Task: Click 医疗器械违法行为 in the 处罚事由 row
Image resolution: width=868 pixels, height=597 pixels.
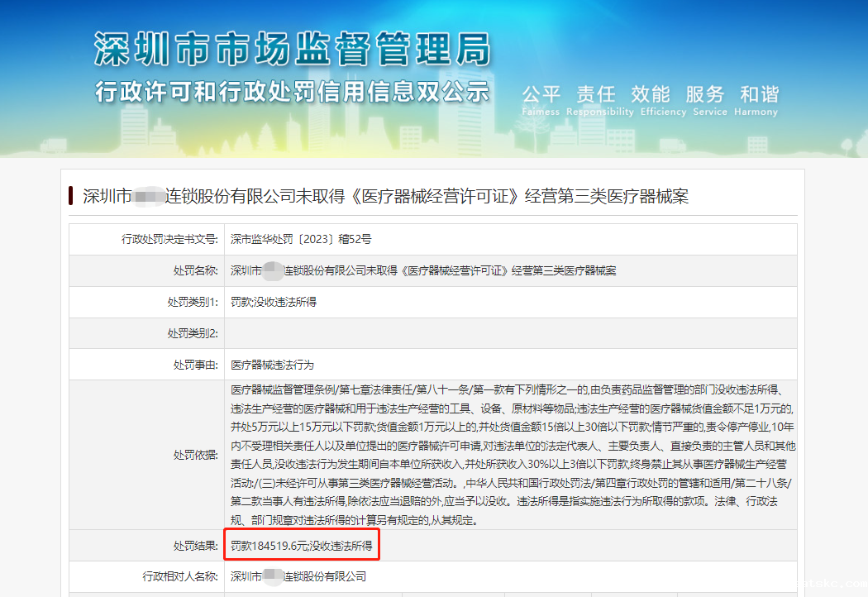Action: [274, 365]
